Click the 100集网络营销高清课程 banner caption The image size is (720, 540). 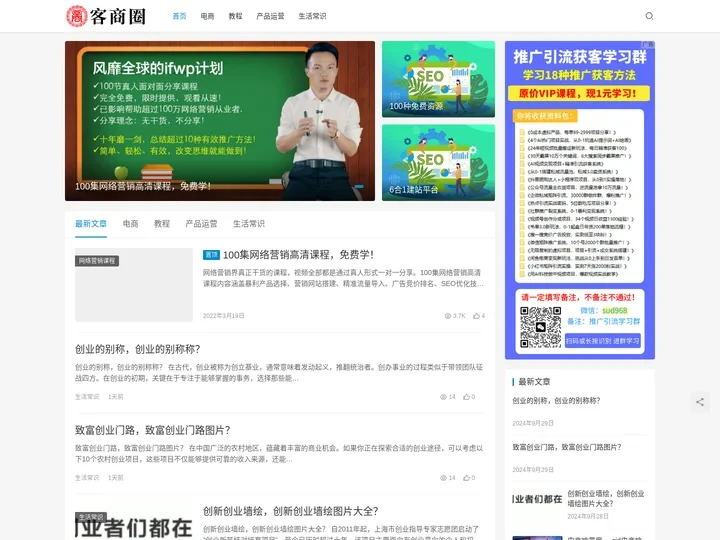click(143, 186)
